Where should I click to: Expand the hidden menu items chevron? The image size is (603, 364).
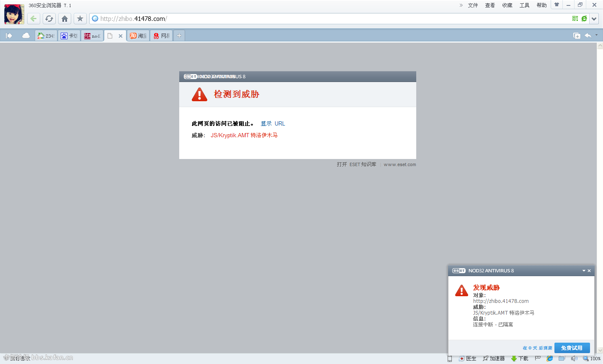coord(461,5)
